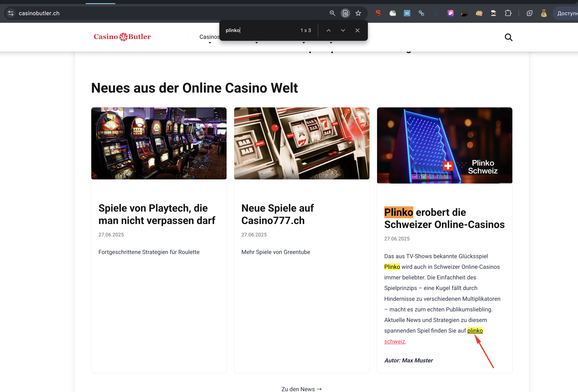The width and height of the screenshot is (578, 392).
Task: Click heading 'Neues aus der Online Casino Welt'
Action: tap(195, 88)
